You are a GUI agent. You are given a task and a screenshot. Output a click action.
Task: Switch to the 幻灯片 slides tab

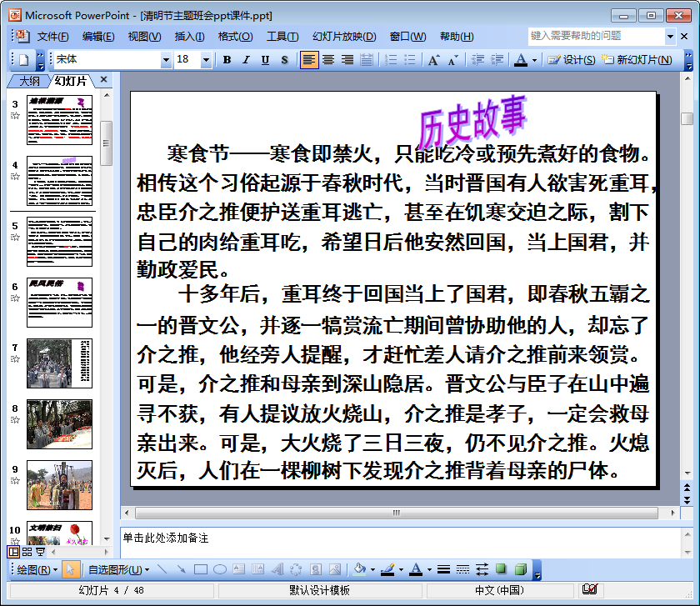pyautogui.click(x=71, y=81)
